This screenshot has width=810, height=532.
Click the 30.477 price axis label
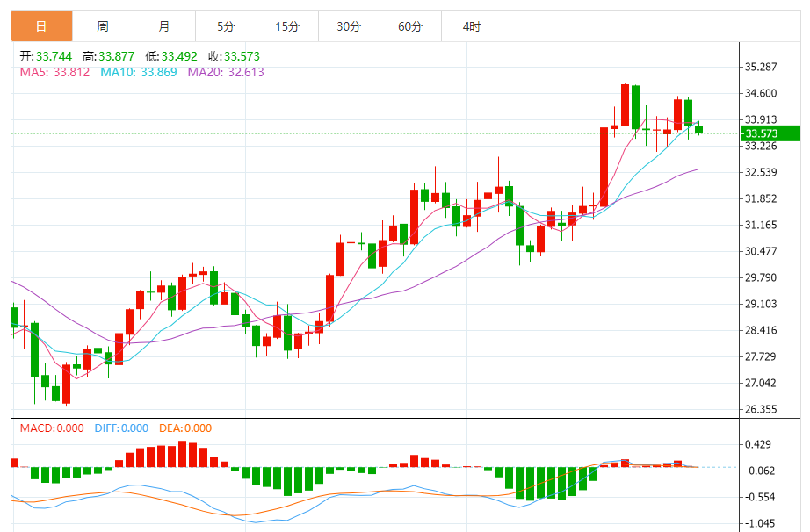click(x=761, y=251)
